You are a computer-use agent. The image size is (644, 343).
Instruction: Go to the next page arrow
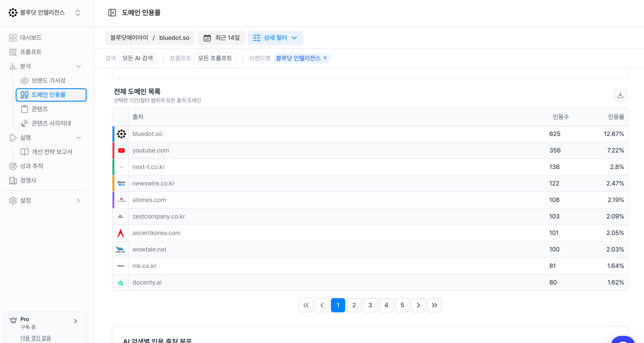coord(418,305)
